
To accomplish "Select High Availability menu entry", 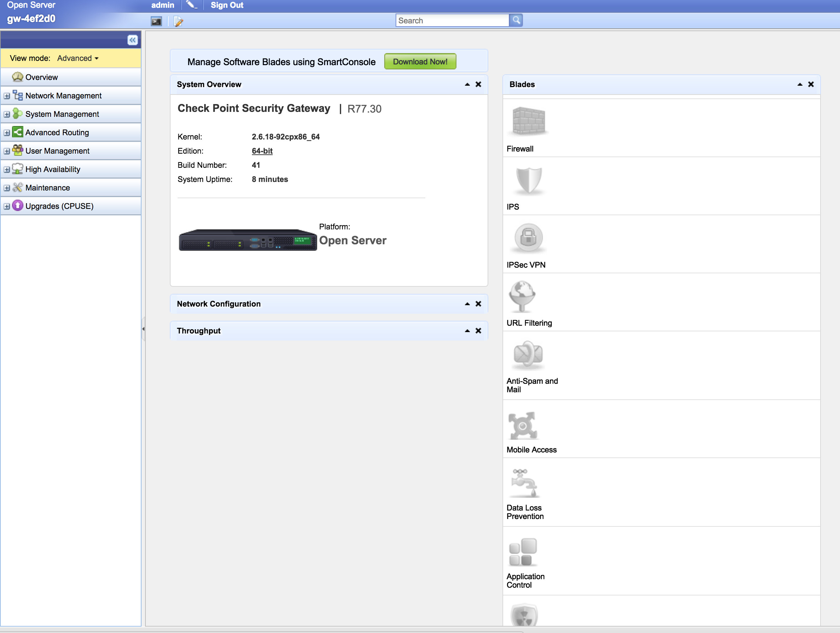I will pyautogui.click(x=71, y=169).
